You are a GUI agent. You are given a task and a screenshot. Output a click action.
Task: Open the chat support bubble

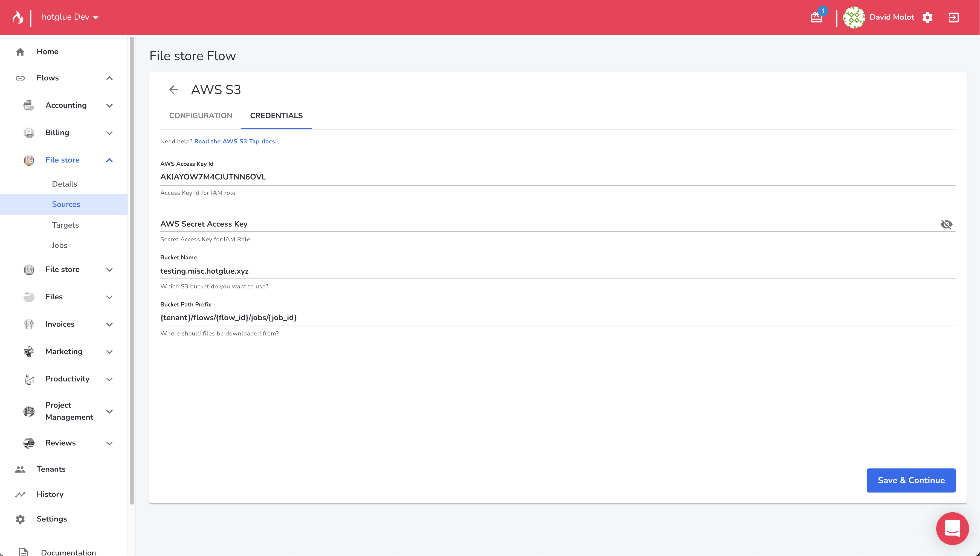(952, 529)
